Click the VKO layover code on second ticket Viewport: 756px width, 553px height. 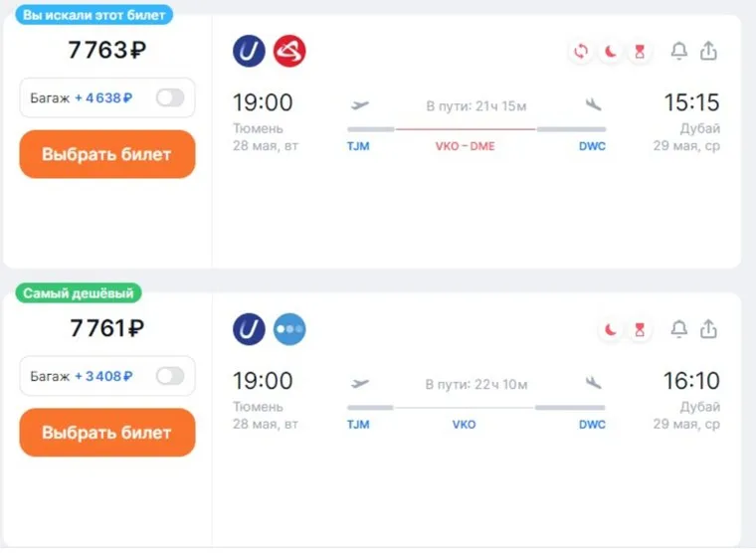tap(464, 425)
